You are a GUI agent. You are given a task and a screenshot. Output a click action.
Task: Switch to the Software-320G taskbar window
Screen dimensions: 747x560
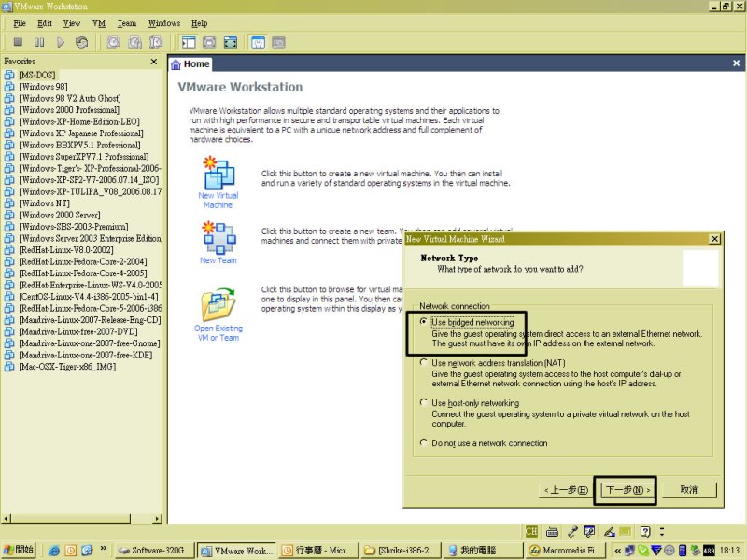click(x=155, y=551)
